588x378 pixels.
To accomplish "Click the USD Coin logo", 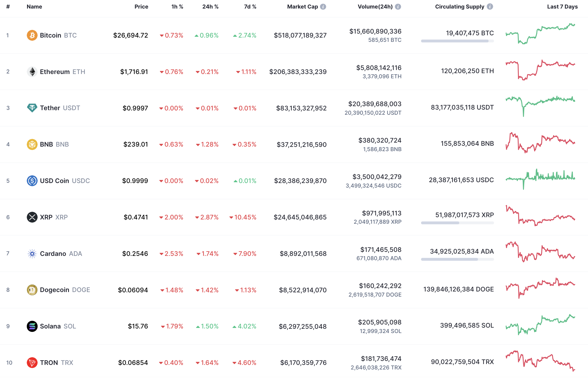I will [x=32, y=180].
